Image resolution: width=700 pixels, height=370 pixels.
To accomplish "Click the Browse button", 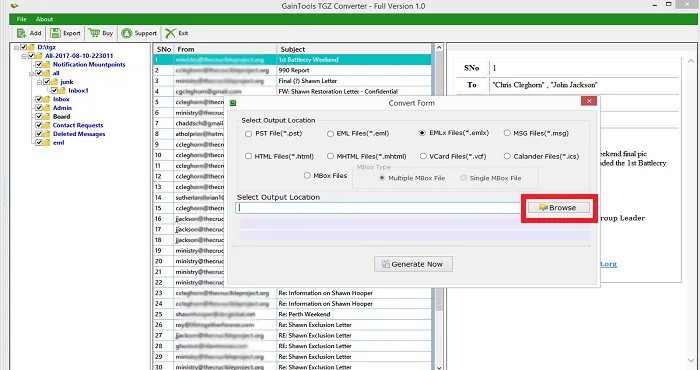I will 558,208.
